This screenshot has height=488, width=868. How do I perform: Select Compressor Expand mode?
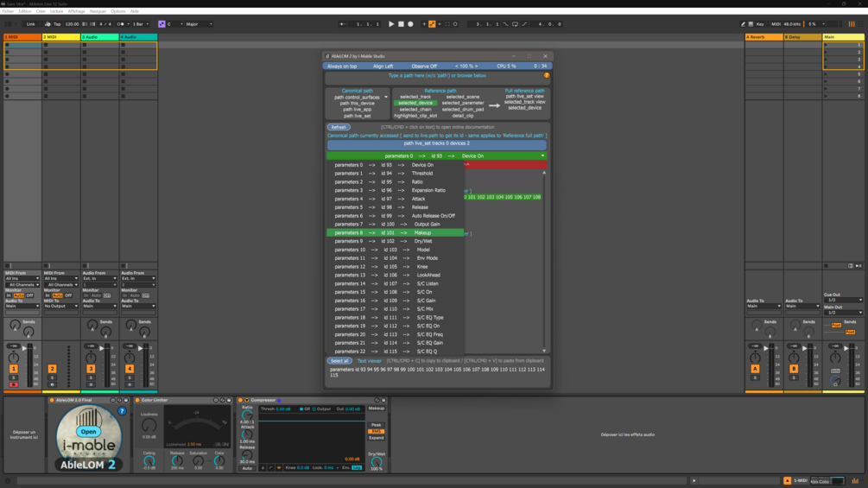point(377,438)
